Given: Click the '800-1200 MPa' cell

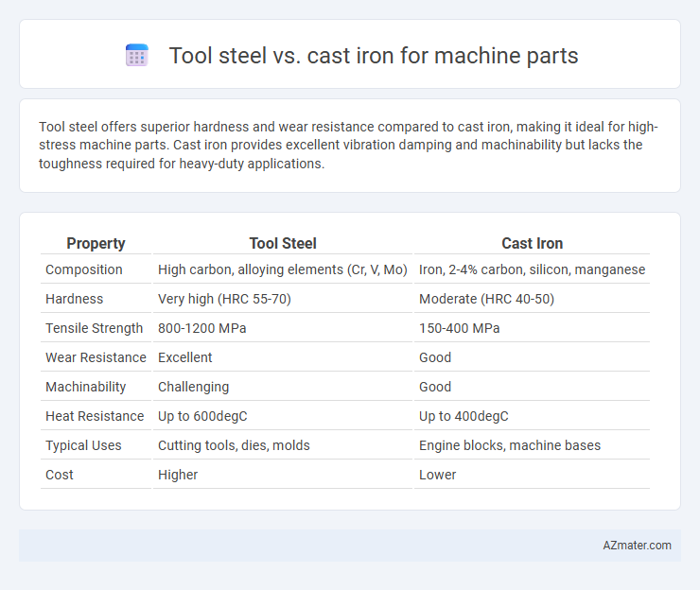Looking at the screenshot, I should coord(201,328).
